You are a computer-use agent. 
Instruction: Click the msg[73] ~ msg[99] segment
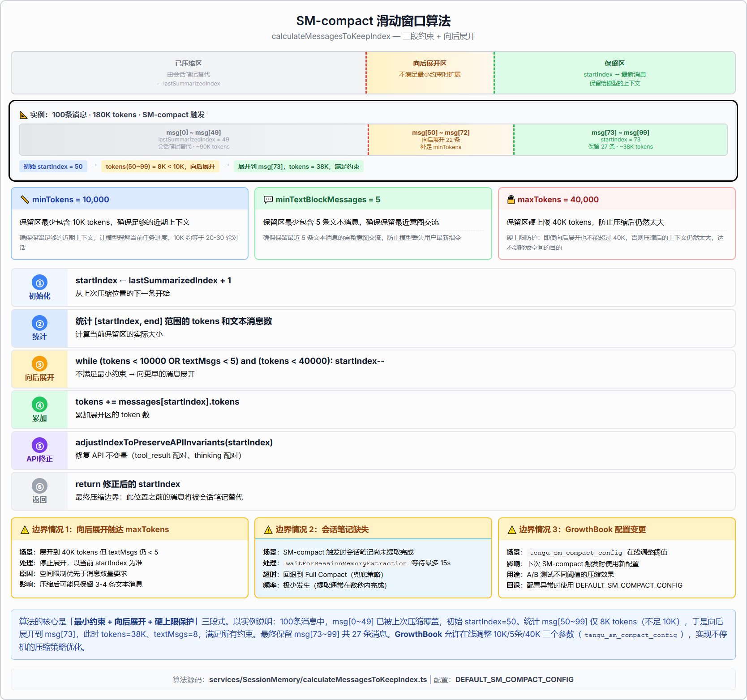(621, 140)
